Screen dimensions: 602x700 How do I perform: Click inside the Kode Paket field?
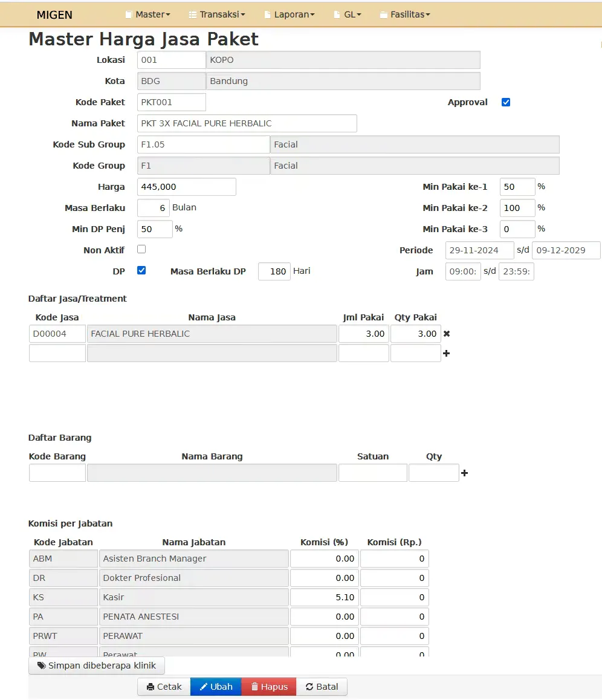coord(172,102)
